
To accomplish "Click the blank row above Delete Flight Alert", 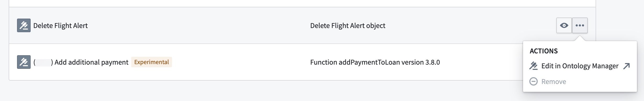I will coord(302,3).
